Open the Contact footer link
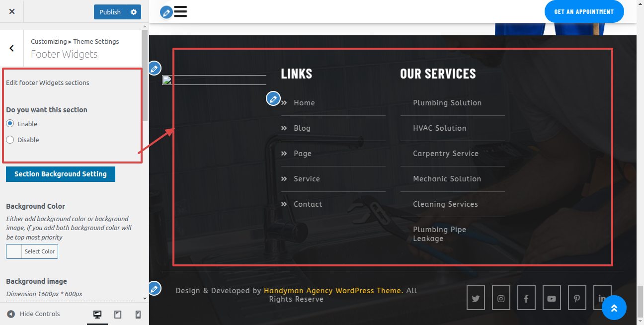Screen dimensions: 644x325 pos(308,204)
